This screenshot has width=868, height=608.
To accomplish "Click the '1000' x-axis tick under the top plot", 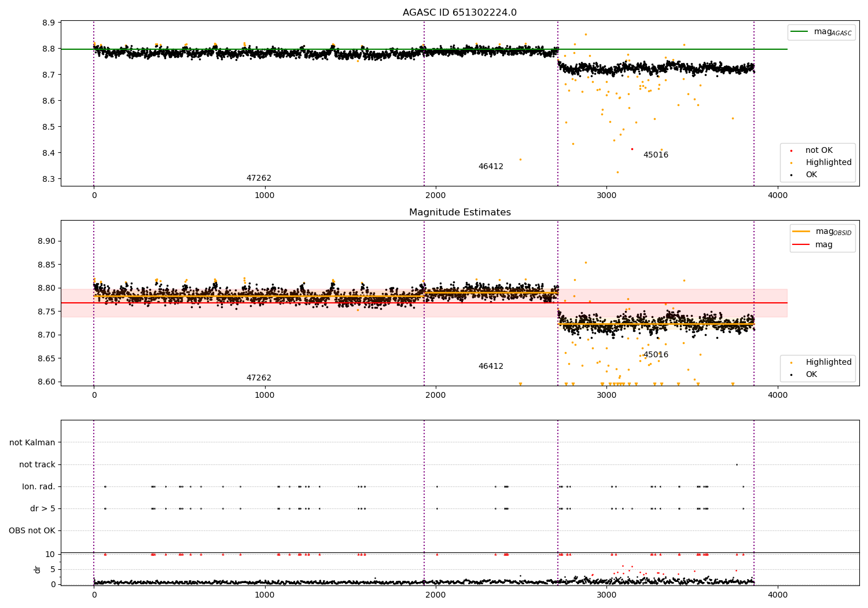I will pos(264,195).
